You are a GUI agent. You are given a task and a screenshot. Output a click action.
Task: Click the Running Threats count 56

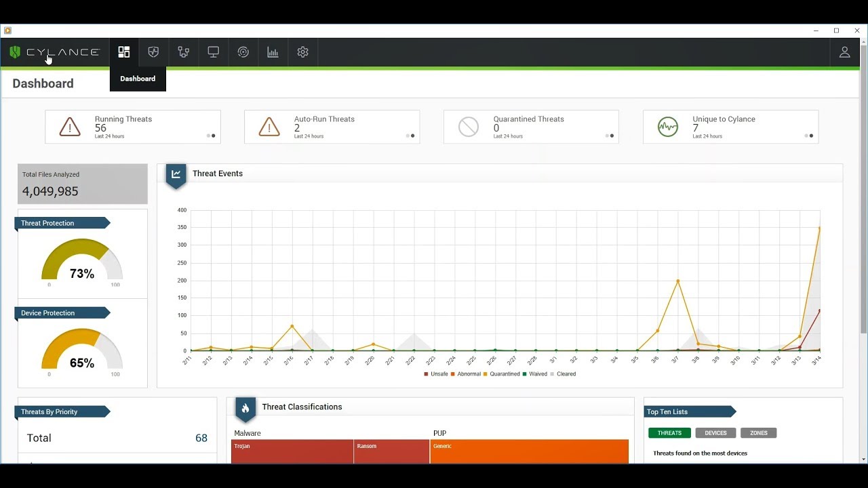point(100,128)
